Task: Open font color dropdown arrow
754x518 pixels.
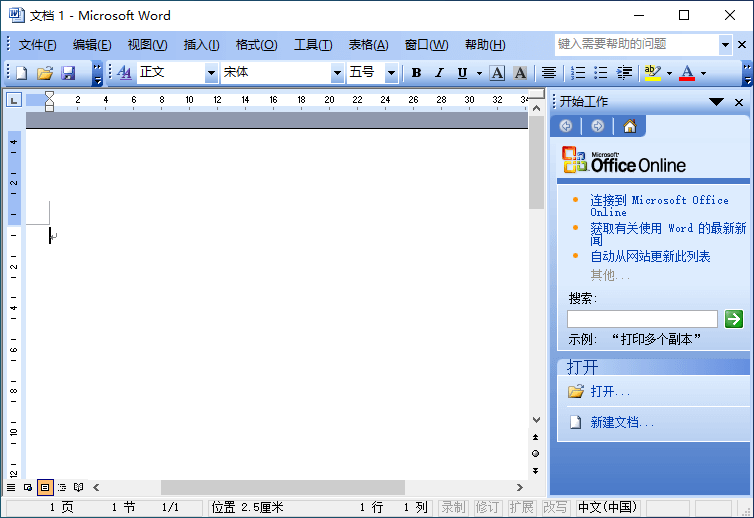Action: pyautogui.click(x=704, y=73)
